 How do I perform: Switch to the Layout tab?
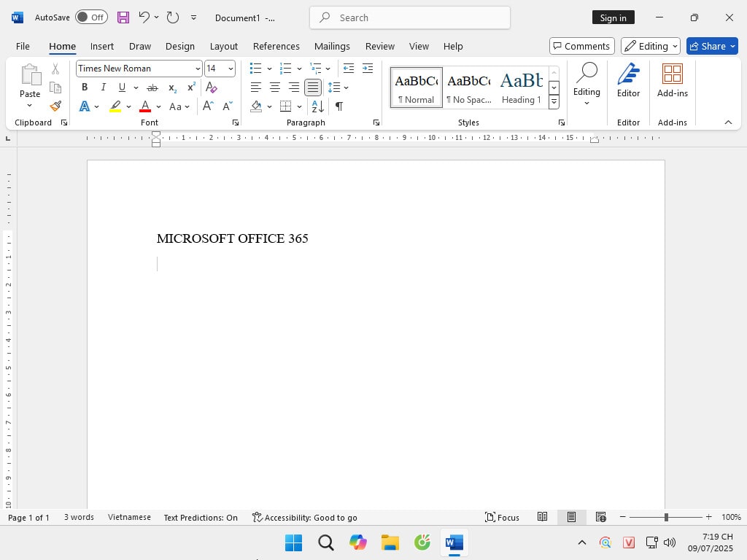[x=223, y=46]
